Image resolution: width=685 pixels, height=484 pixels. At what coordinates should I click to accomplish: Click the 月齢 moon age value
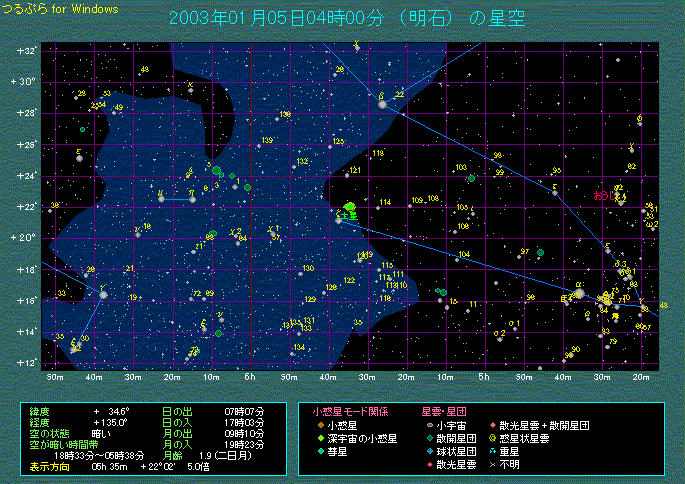tap(214, 456)
